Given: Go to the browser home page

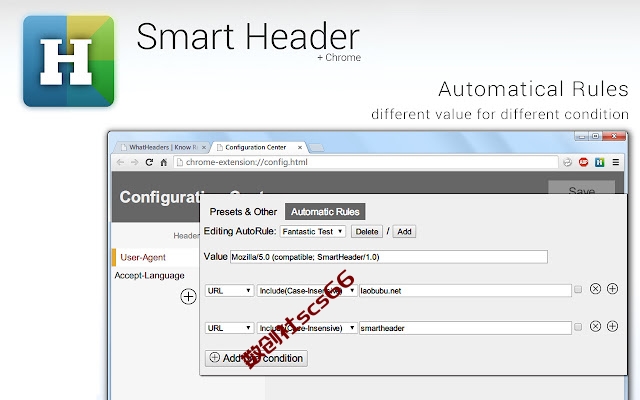Looking at the screenshot, I should [164, 162].
